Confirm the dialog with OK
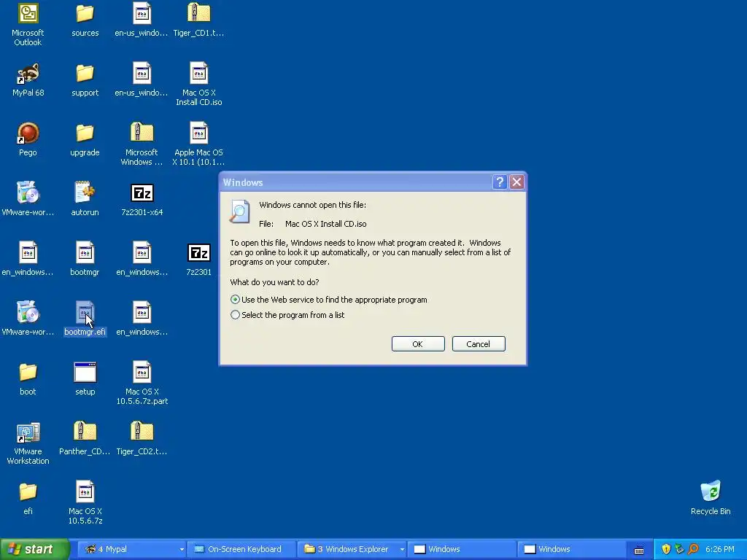The height and width of the screenshot is (560, 747). 418,344
